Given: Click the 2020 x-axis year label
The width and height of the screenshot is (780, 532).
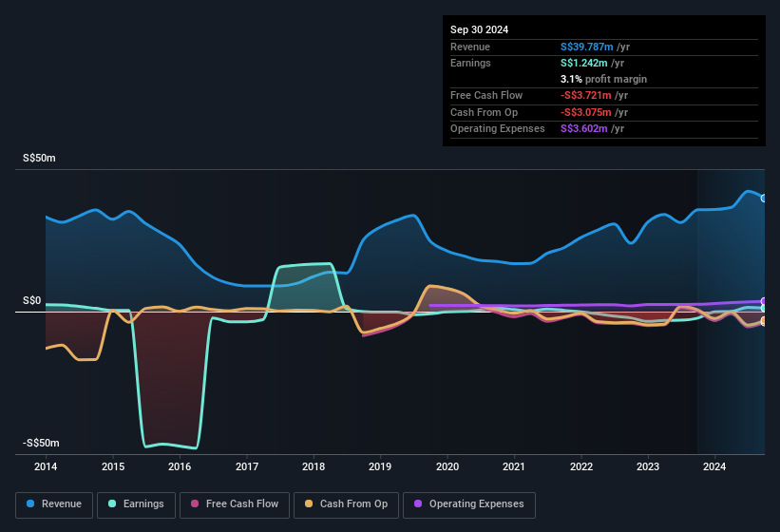Looking at the screenshot, I should pyautogui.click(x=447, y=467).
